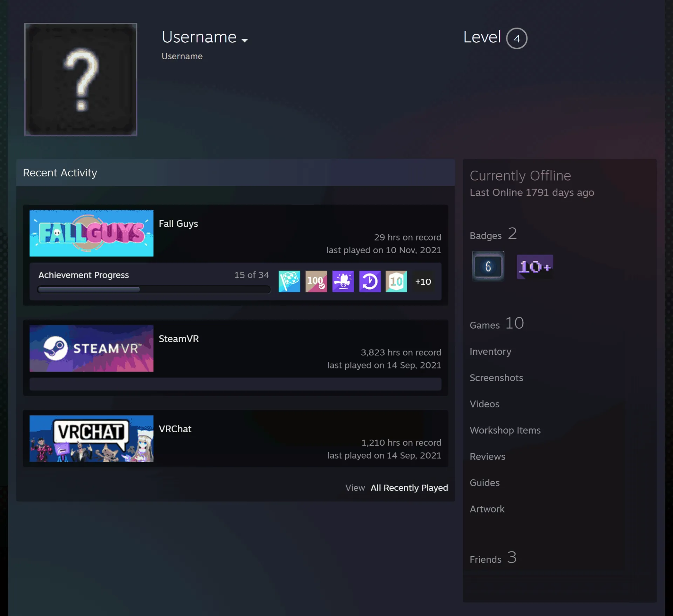The height and width of the screenshot is (616, 673).
Task: Open the VRChat game banner
Action: (91, 439)
